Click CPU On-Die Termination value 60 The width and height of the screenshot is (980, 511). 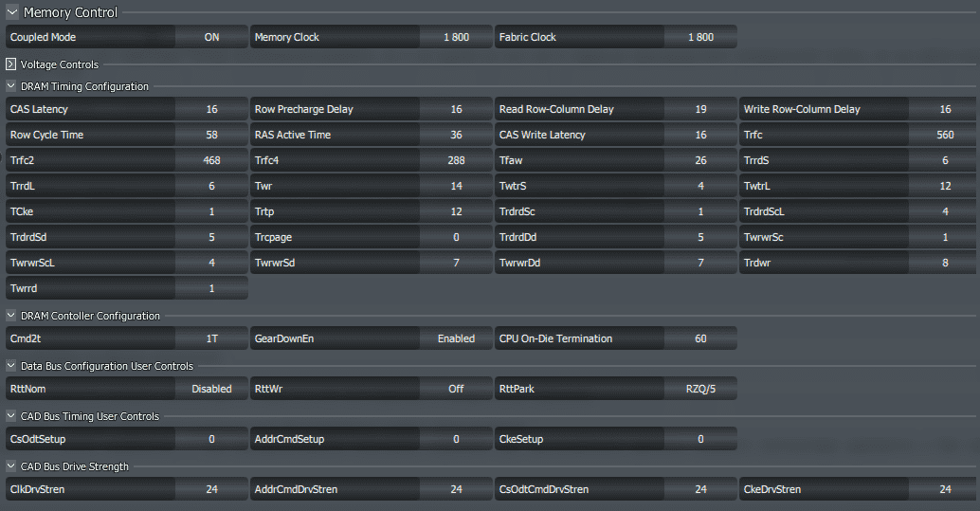click(700, 338)
